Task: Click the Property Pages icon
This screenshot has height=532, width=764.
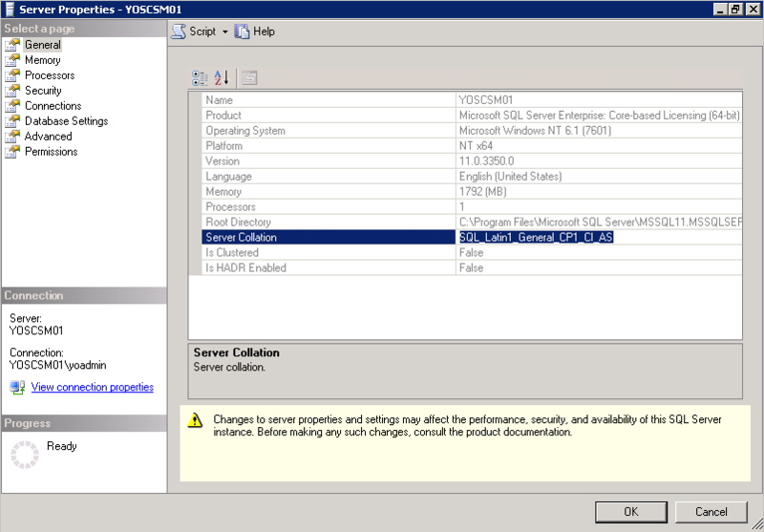Action: tap(249, 78)
